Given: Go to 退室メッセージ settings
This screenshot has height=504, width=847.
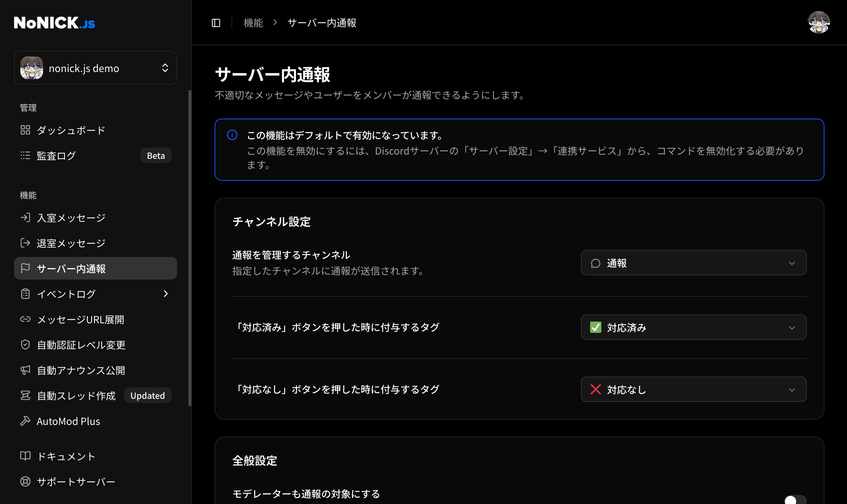Looking at the screenshot, I should tap(70, 243).
